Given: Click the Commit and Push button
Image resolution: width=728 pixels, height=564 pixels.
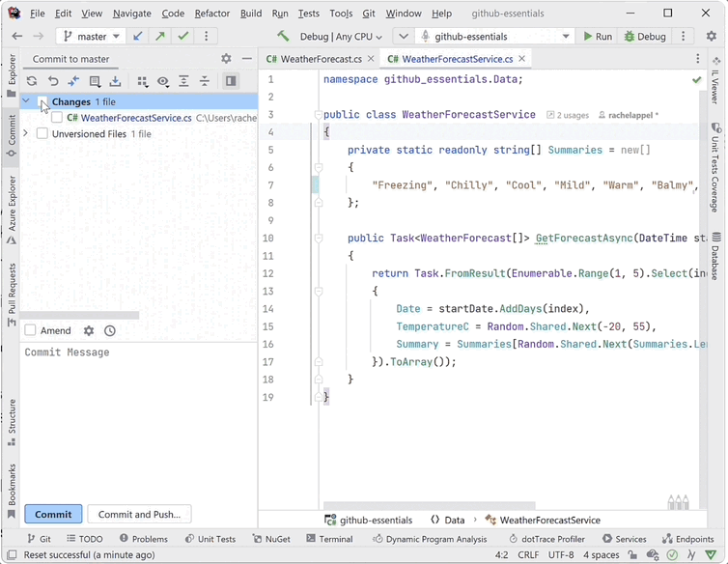Looking at the screenshot, I should tap(139, 515).
